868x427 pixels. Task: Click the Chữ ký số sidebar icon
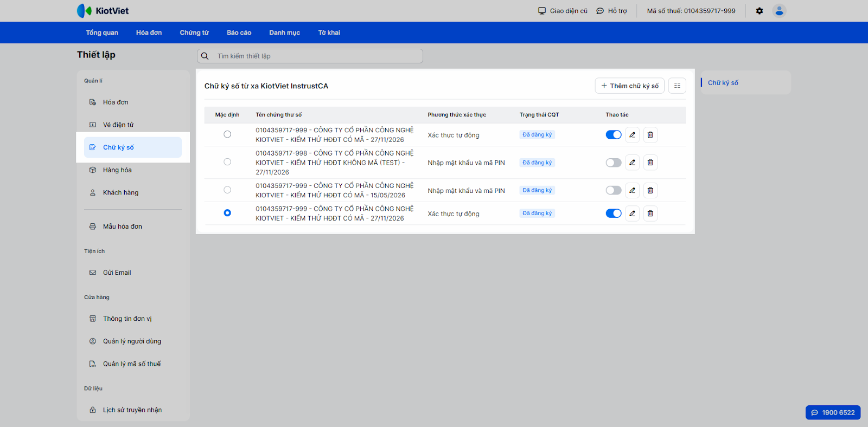(93, 147)
